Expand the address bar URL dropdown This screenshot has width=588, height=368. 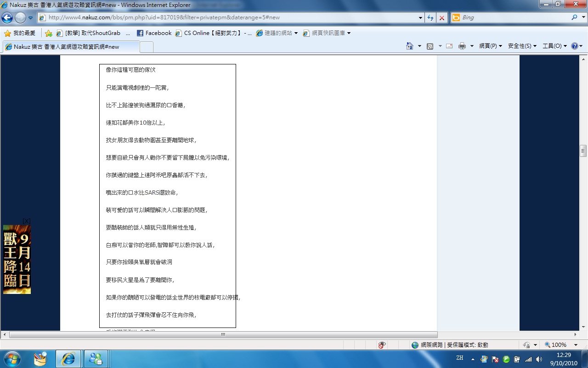click(421, 17)
